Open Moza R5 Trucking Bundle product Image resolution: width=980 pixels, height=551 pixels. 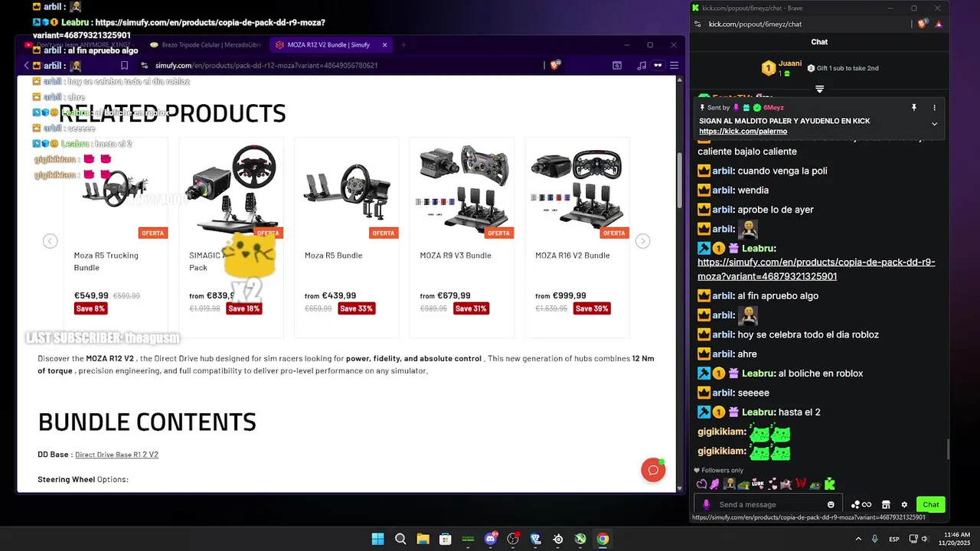tap(106, 261)
